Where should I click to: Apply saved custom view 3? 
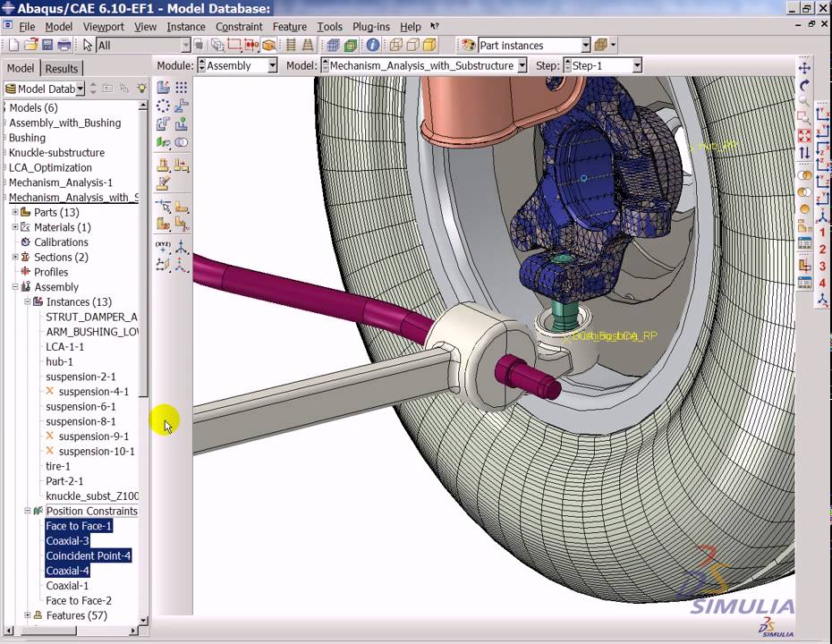click(822, 267)
